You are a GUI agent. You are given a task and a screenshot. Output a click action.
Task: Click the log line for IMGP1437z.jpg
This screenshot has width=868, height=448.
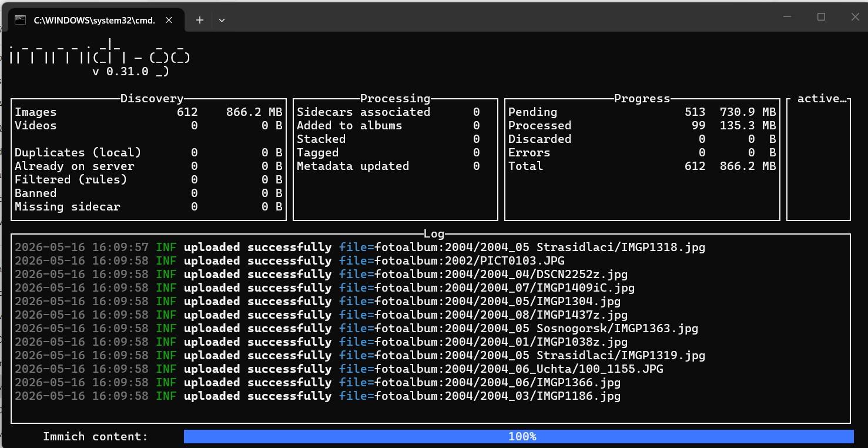pyautogui.click(x=321, y=315)
